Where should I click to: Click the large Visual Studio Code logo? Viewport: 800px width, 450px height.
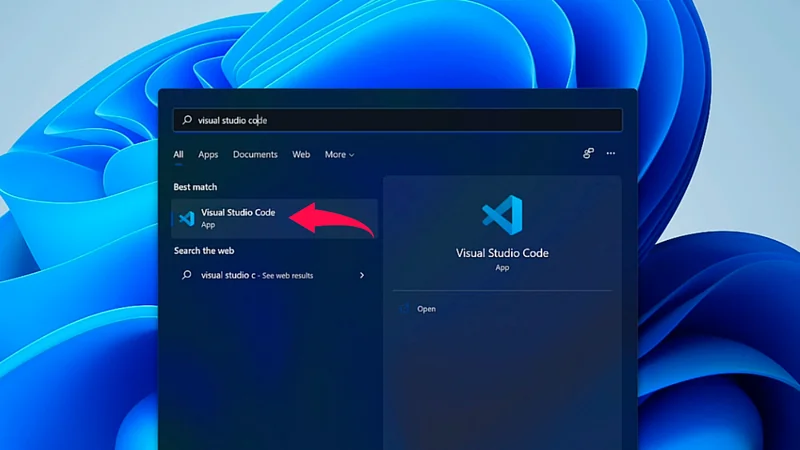click(502, 215)
